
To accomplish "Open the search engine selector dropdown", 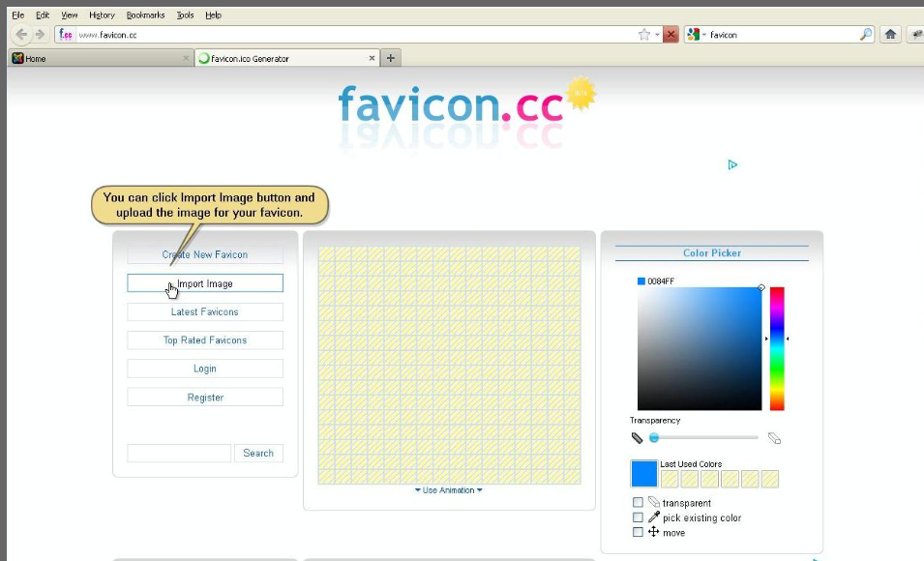I will [x=697, y=35].
